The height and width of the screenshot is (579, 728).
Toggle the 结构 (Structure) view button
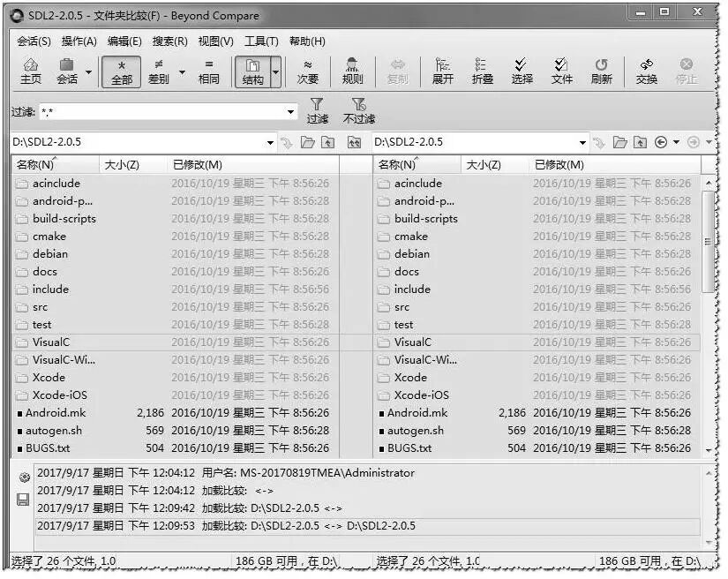pyautogui.click(x=252, y=72)
